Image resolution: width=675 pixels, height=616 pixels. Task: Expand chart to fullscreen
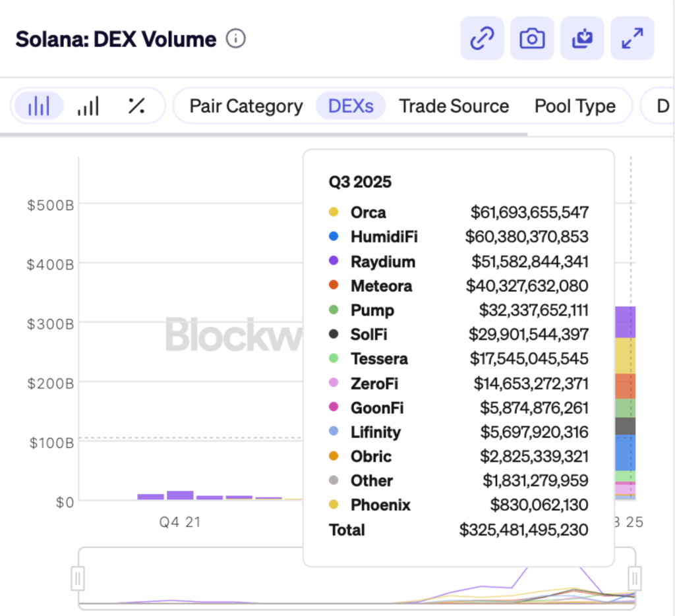pyautogui.click(x=632, y=39)
